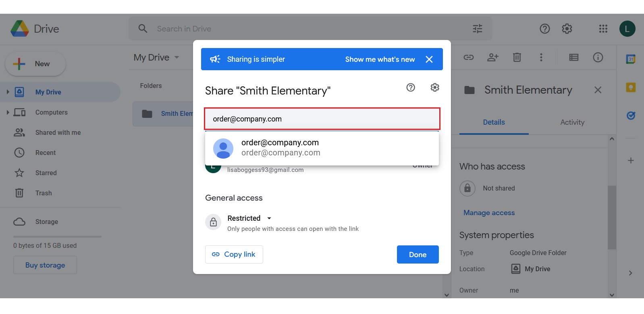
Task: Click Show me what's new
Action: click(380, 59)
